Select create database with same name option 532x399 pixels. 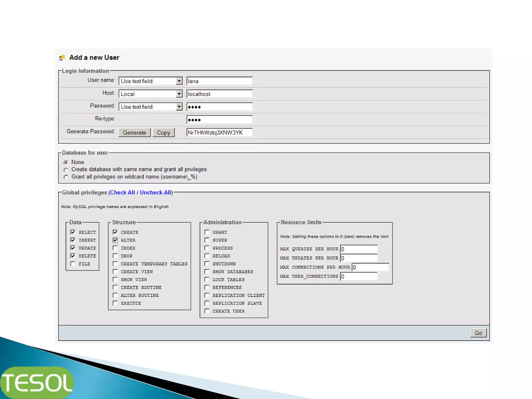point(66,170)
